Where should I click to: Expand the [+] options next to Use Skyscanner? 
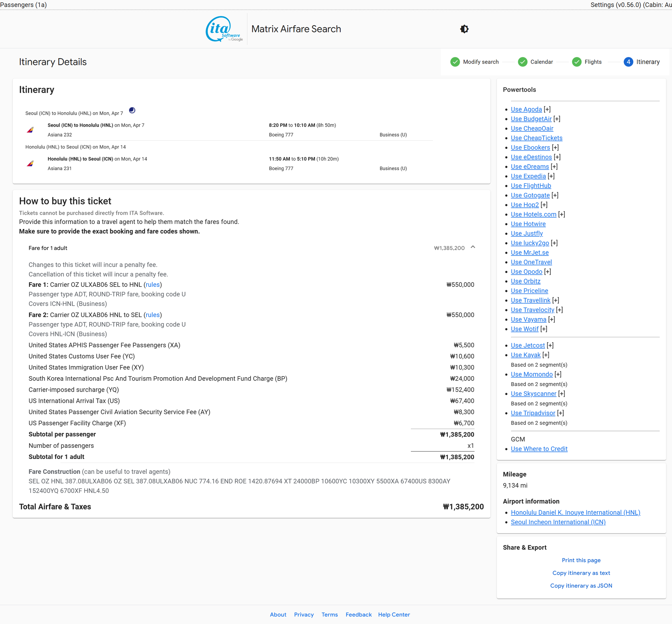(562, 394)
